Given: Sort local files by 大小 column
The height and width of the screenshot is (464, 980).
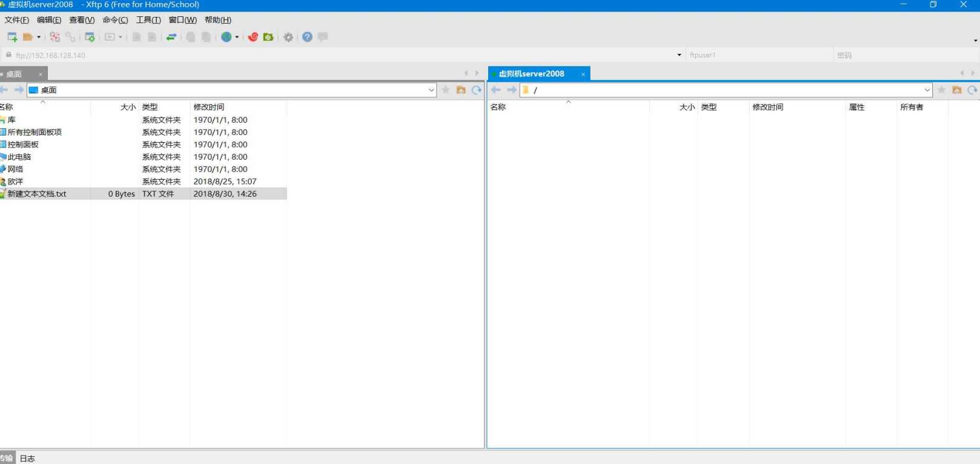Looking at the screenshot, I should (x=115, y=107).
